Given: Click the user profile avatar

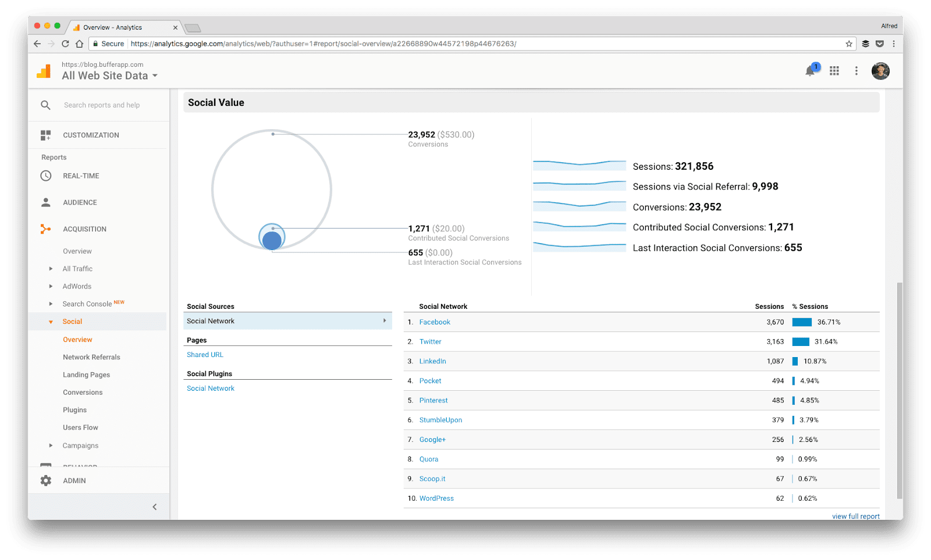Looking at the screenshot, I should click(880, 71).
